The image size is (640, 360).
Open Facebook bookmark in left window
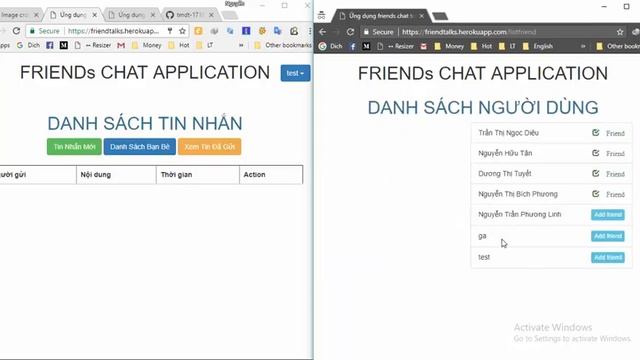49,45
